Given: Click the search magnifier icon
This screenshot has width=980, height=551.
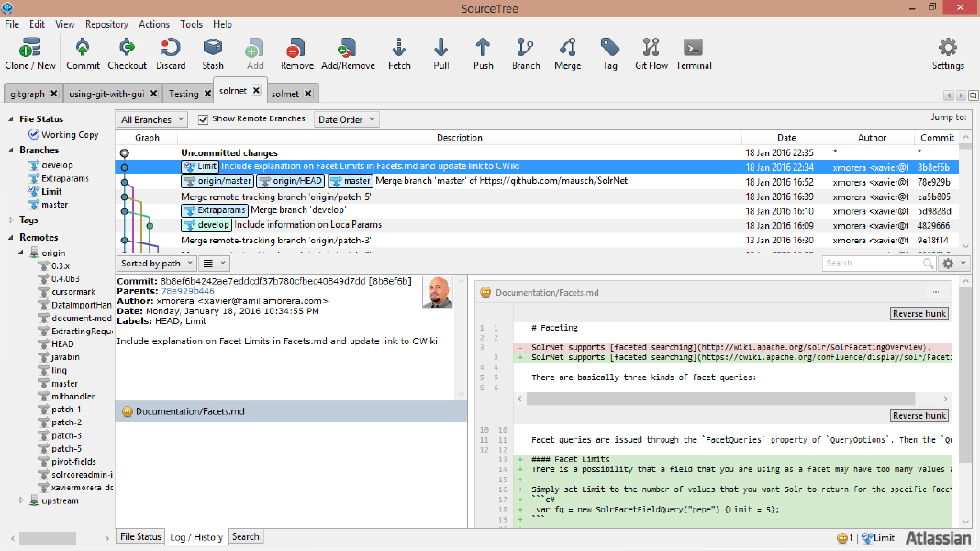Looking at the screenshot, I should click(x=928, y=264).
